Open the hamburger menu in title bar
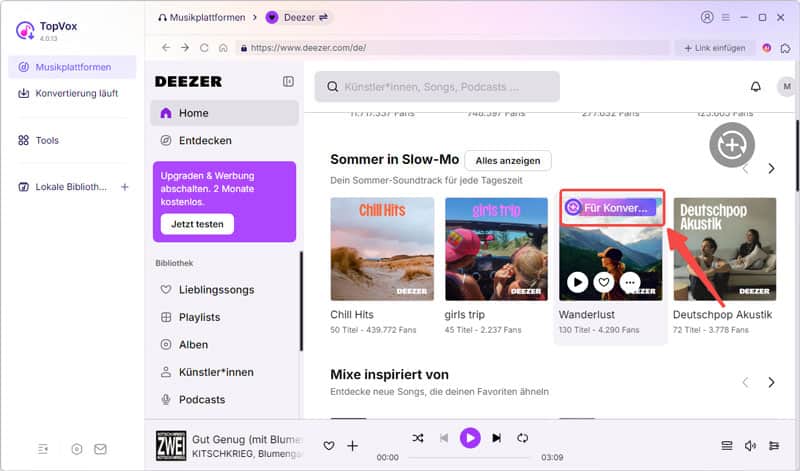 pos(726,17)
